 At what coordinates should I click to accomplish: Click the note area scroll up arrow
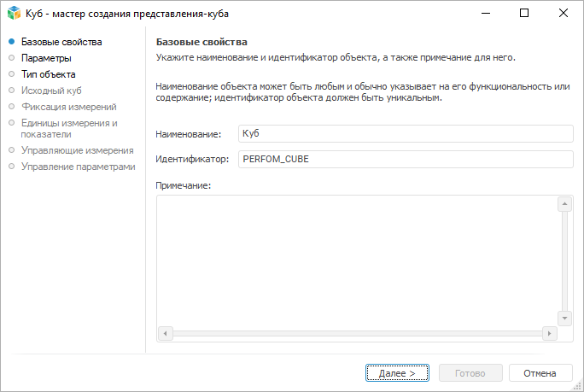pos(564,204)
